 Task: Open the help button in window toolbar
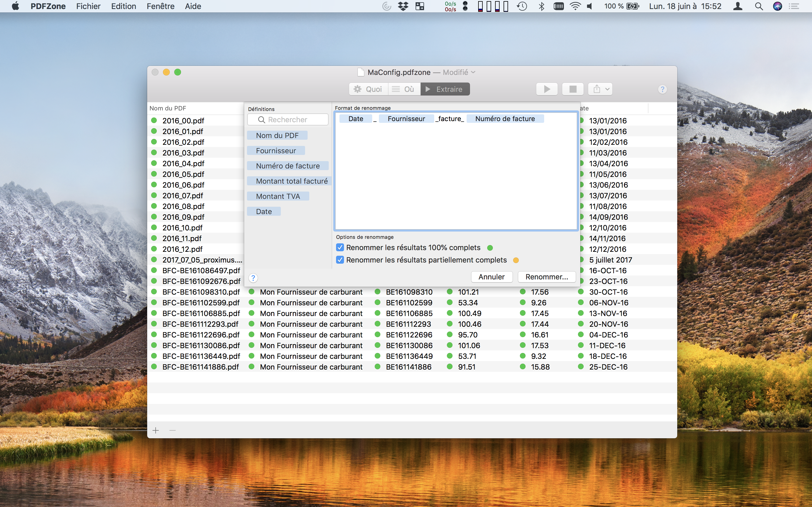(x=662, y=90)
